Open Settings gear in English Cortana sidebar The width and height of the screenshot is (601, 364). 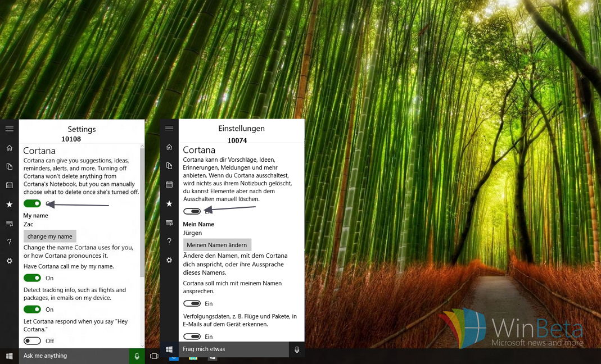tap(10, 261)
